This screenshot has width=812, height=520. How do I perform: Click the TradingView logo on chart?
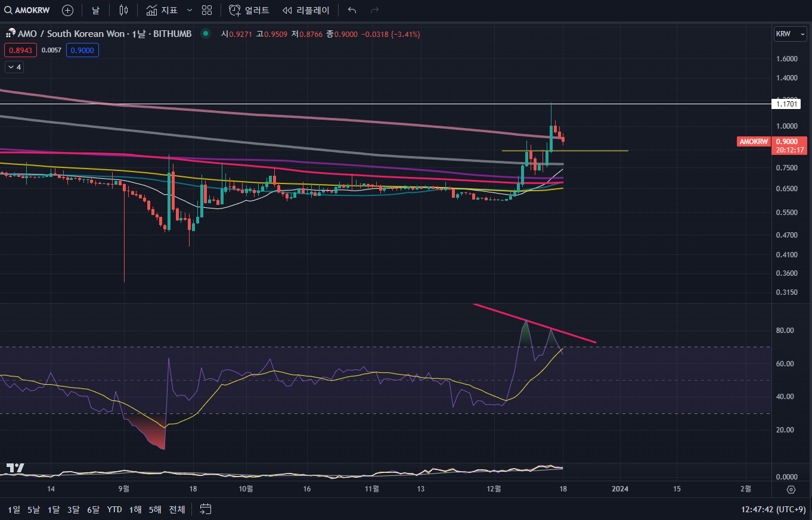point(15,468)
